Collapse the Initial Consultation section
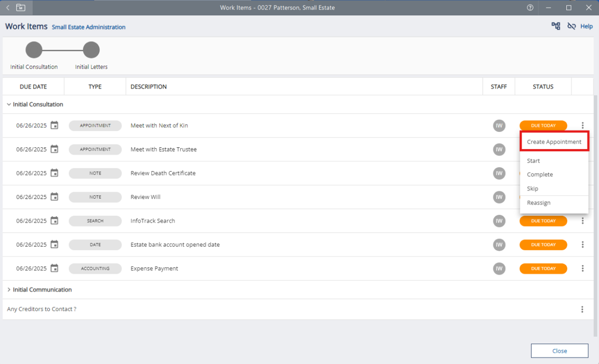 click(x=9, y=104)
